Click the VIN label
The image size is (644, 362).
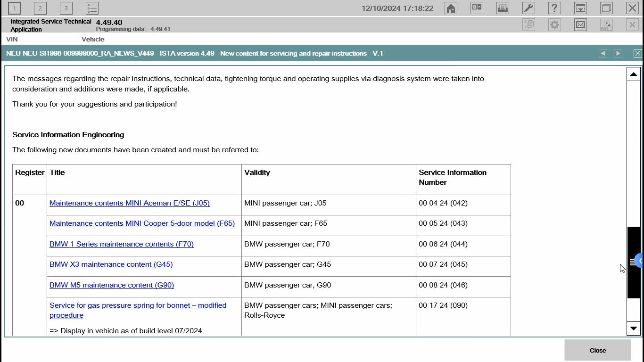(12, 39)
